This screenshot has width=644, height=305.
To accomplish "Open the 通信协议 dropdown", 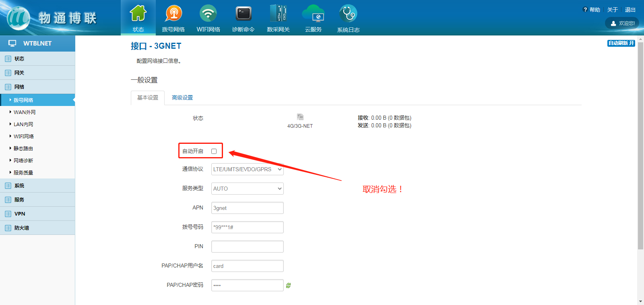I will (248, 169).
